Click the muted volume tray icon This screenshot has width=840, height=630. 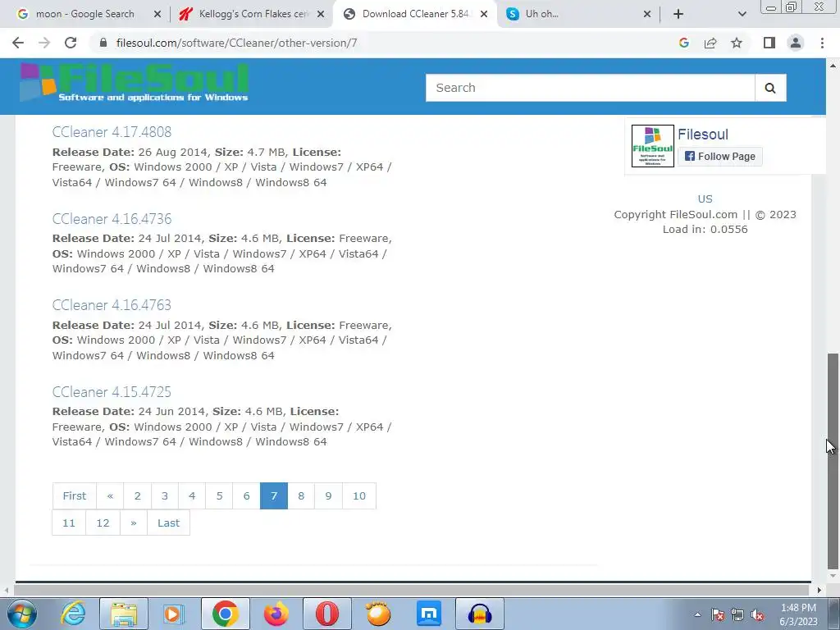click(757, 615)
